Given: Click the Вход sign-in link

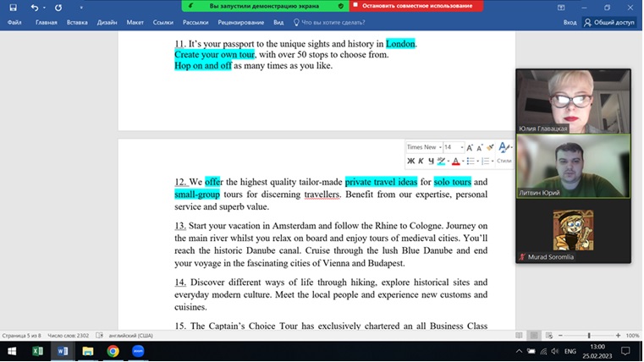Looking at the screenshot, I should click(570, 23).
